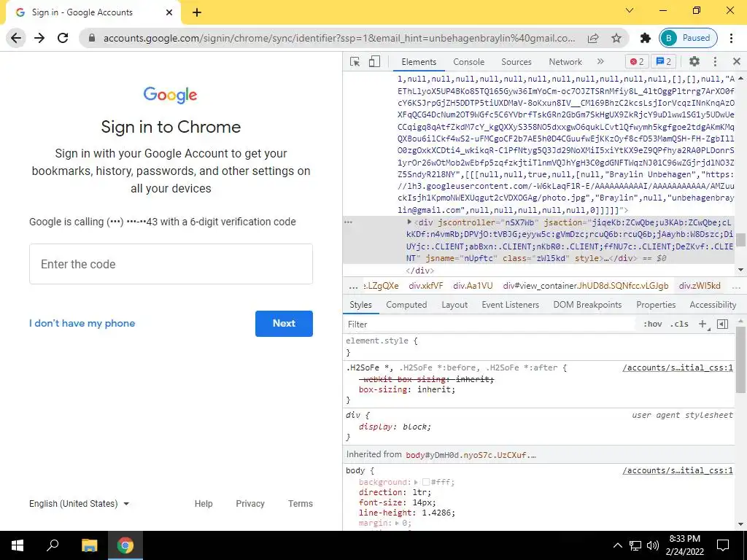Toggle the device toolbar icon in DevTools

(x=375, y=62)
